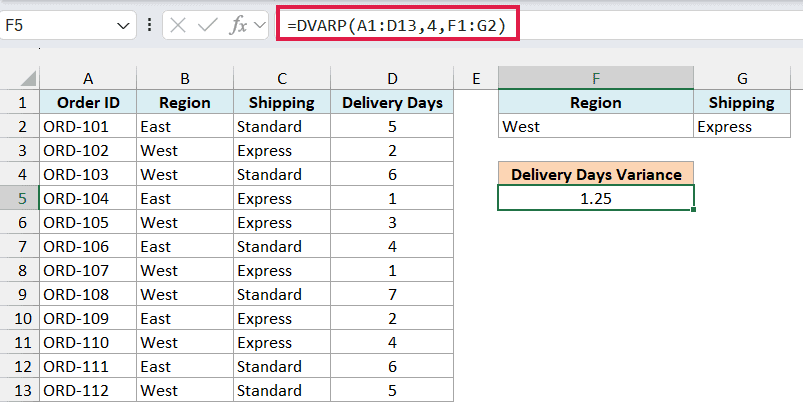Open the Name Box dropdown
The width and height of the screenshot is (803, 402).
[123, 26]
